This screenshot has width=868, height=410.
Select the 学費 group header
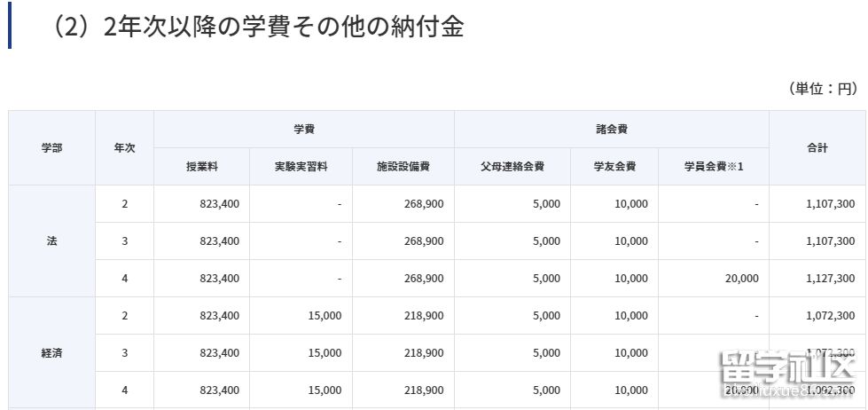[x=304, y=130]
